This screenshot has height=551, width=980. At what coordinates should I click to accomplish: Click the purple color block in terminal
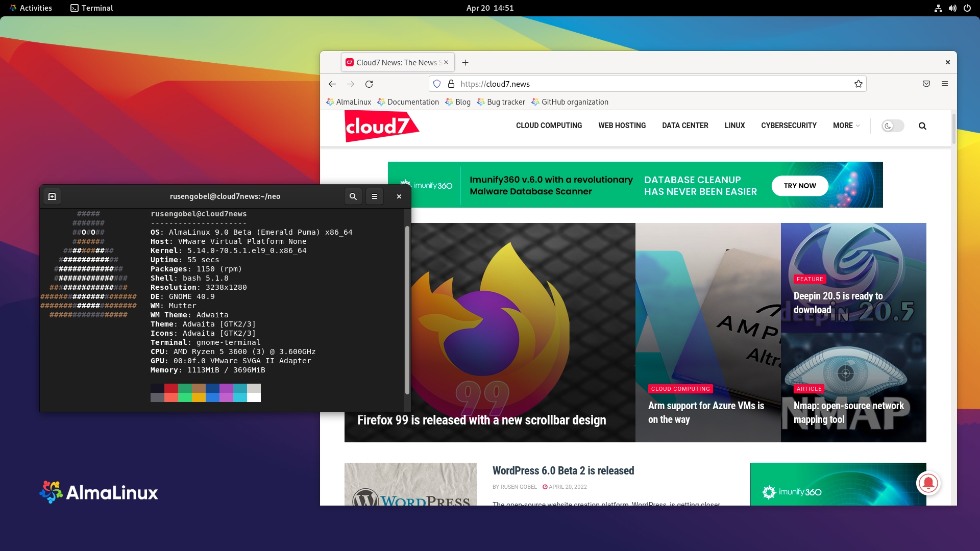click(226, 388)
